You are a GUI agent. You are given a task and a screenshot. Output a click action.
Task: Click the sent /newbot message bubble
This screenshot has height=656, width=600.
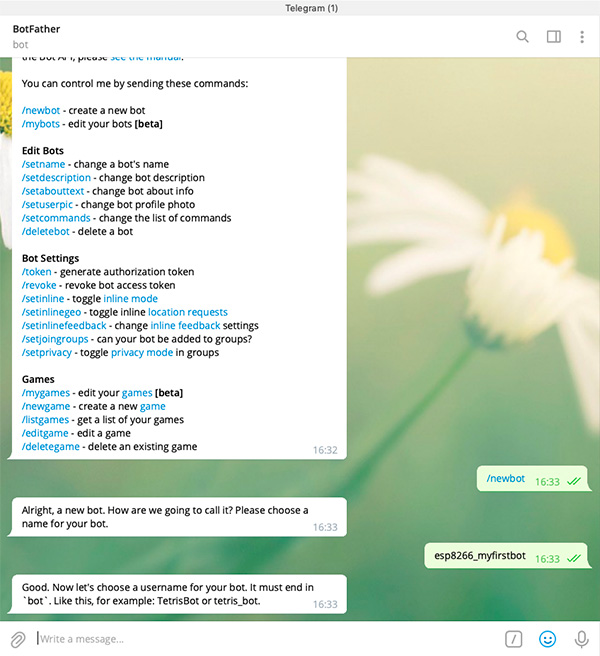(532, 479)
